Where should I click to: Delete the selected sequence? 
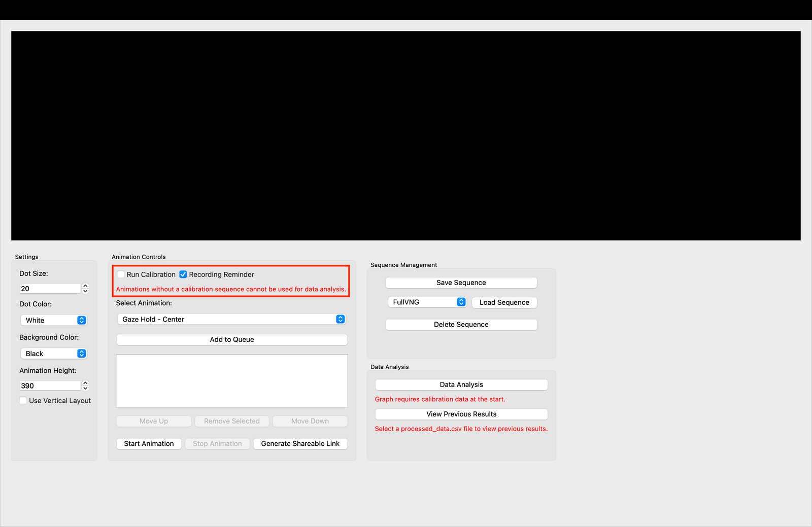(x=460, y=324)
